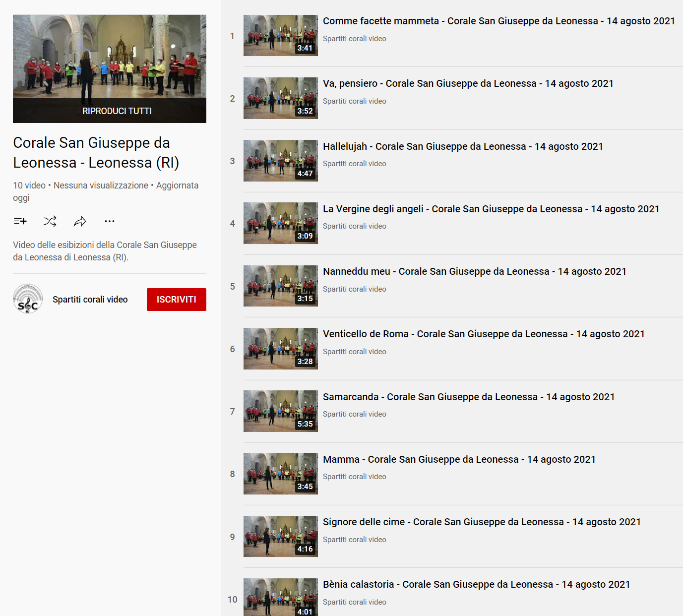Image resolution: width=683 pixels, height=616 pixels.
Task: Save the playlist using the add-to-playlist icon
Action: (x=20, y=221)
